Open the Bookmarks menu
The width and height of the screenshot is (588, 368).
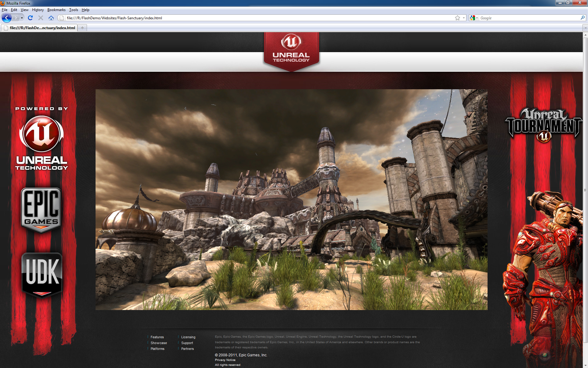click(56, 10)
